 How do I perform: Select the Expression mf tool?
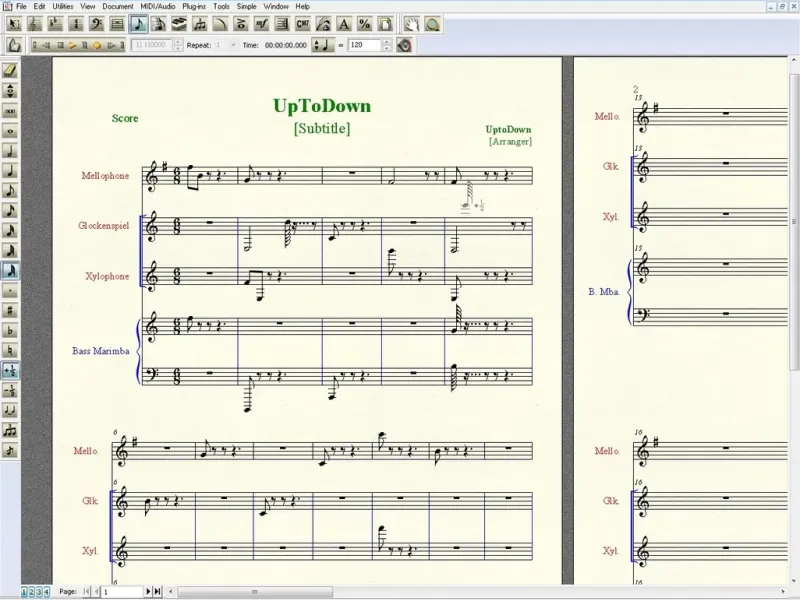pos(262,24)
